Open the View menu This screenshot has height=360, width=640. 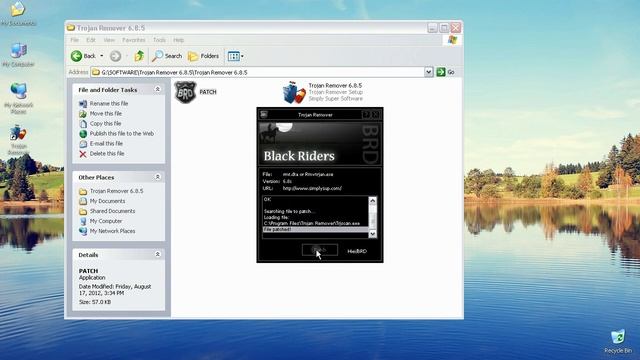pos(109,40)
